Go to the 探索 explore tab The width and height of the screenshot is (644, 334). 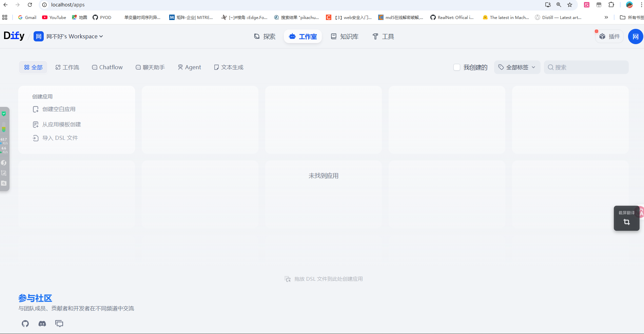tap(265, 36)
